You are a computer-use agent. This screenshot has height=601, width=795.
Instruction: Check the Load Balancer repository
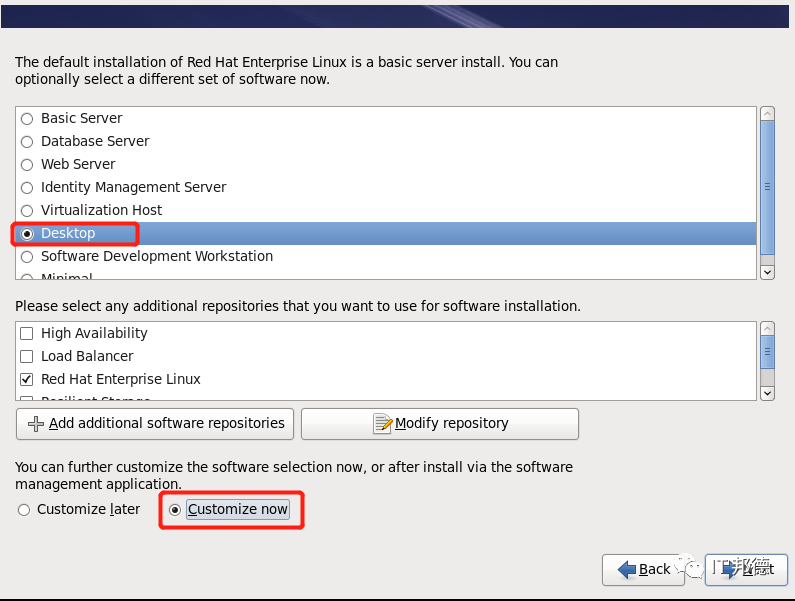coord(26,357)
